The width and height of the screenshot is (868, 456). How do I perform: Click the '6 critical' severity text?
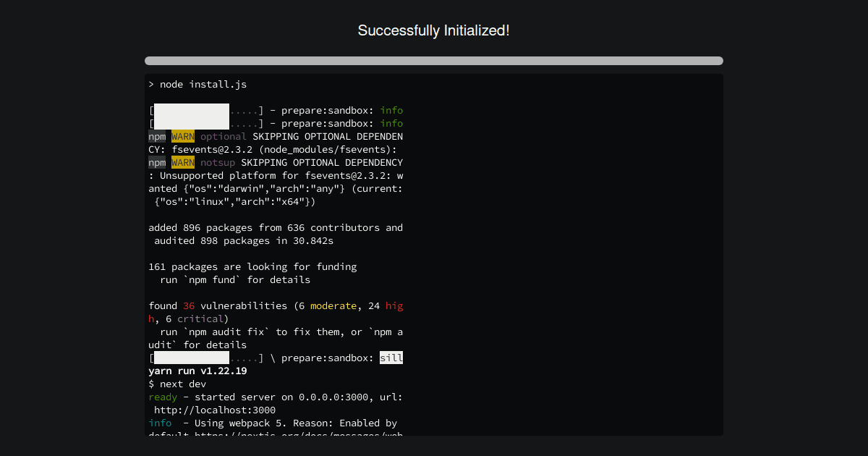point(195,319)
